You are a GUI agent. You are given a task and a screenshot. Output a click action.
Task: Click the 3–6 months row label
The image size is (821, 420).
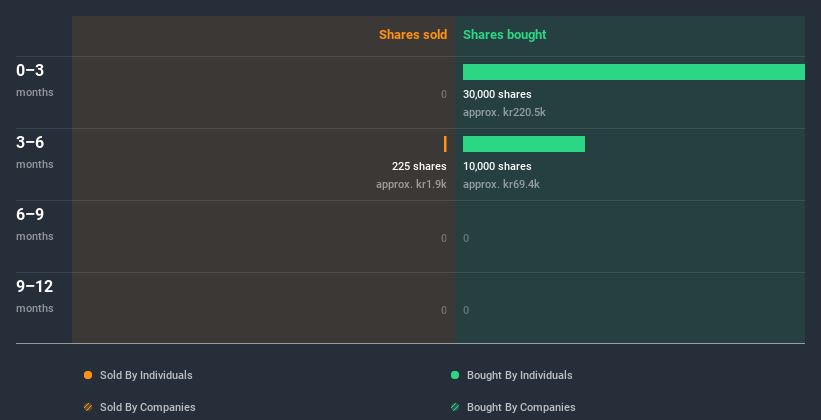[x=35, y=152]
